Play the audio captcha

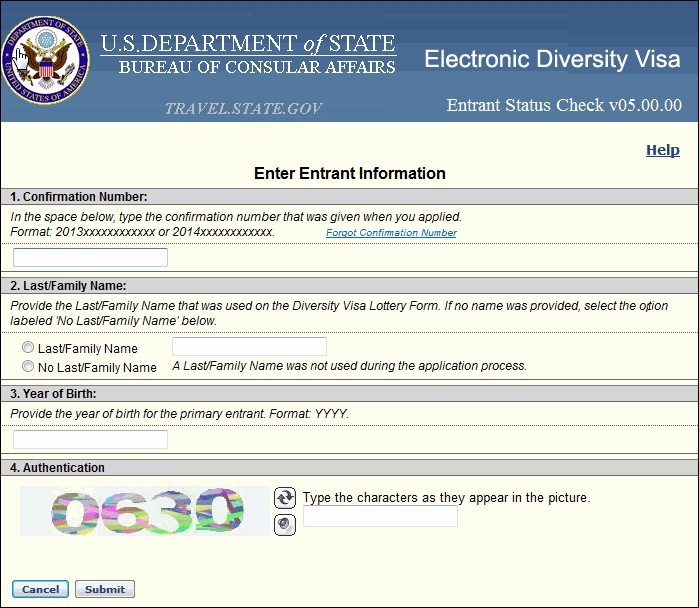point(285,525)
